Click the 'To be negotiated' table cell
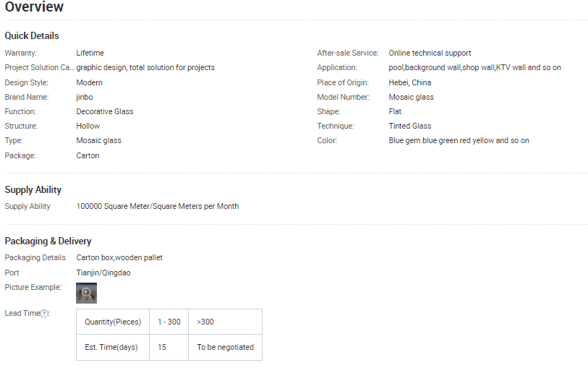Screen dimensions: 588x373 tap(225, 347)
